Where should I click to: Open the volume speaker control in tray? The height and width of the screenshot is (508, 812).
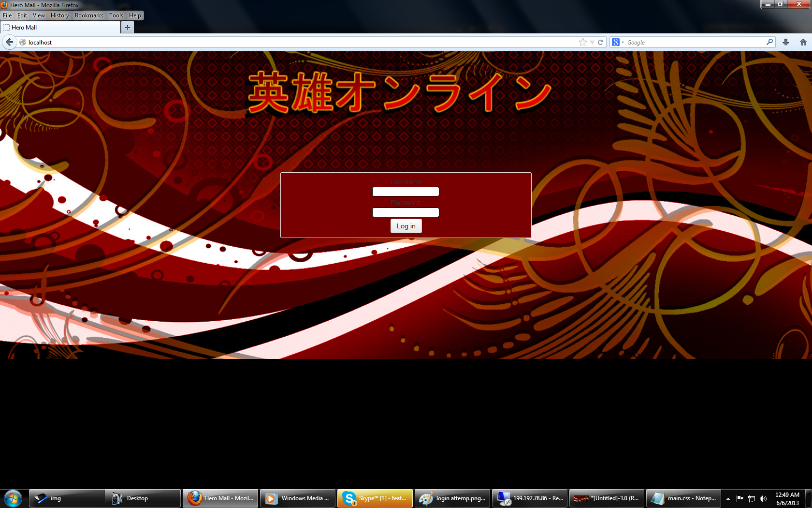pyautogui.click(x=763, y=498)
